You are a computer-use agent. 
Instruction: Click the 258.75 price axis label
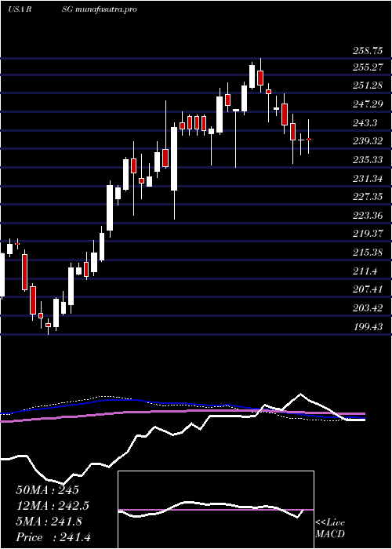367,51
